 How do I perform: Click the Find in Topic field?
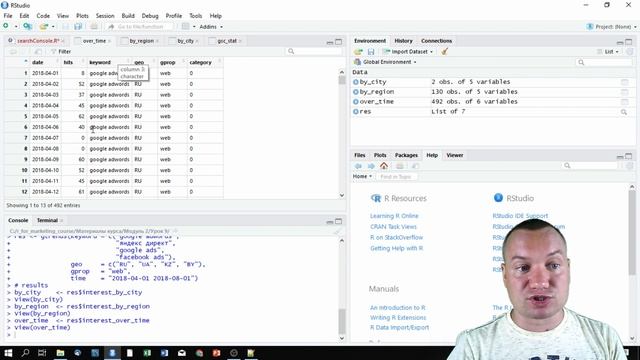click(x=397, y=177)
